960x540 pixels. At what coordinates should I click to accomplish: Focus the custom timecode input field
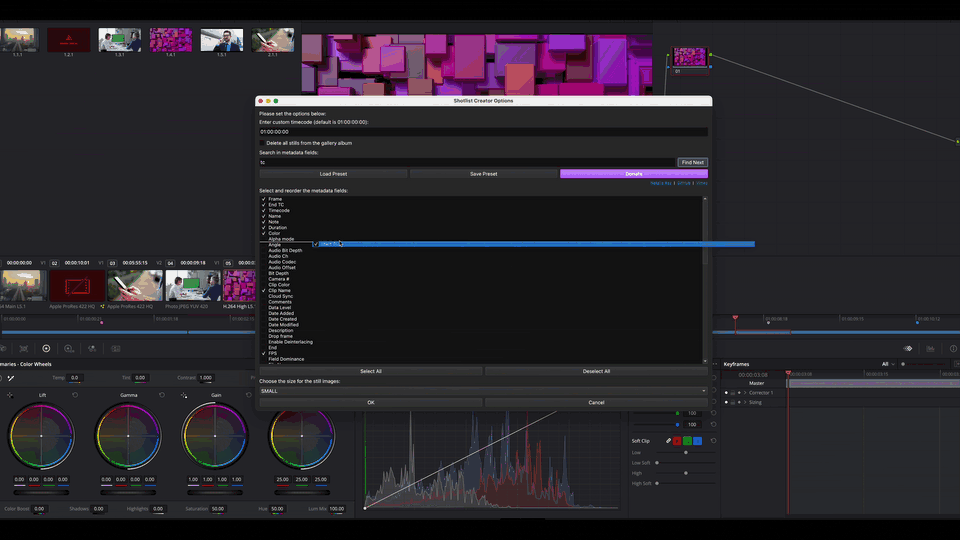click(x=483, y=132)
